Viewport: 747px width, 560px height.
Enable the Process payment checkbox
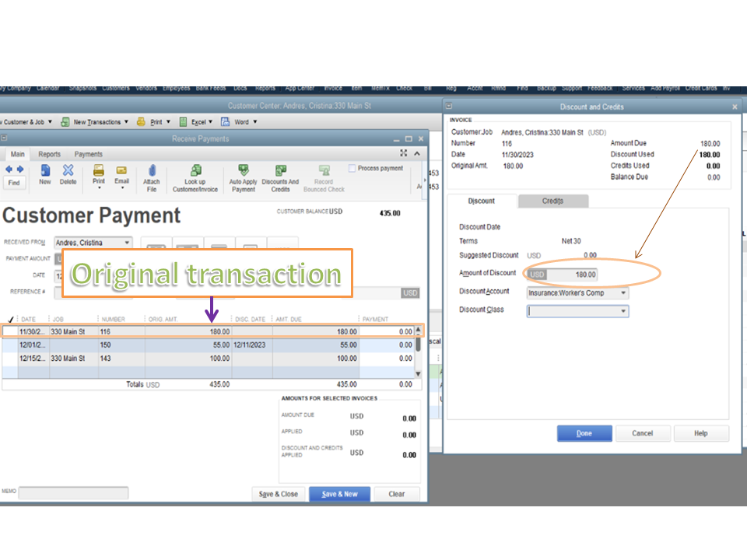[352, 168]
